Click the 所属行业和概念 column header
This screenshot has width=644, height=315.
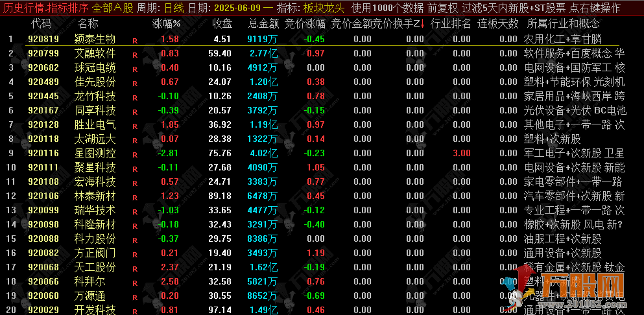[x=563, y=24]
